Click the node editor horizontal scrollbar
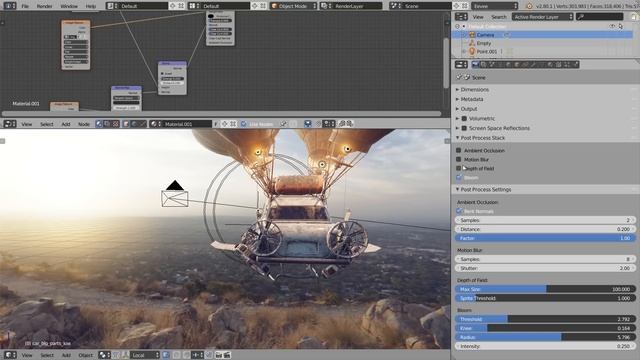 [222, 113]
